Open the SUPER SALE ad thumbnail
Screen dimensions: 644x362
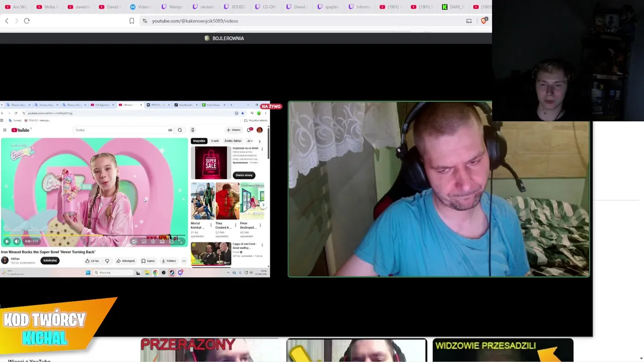[211, 163]
